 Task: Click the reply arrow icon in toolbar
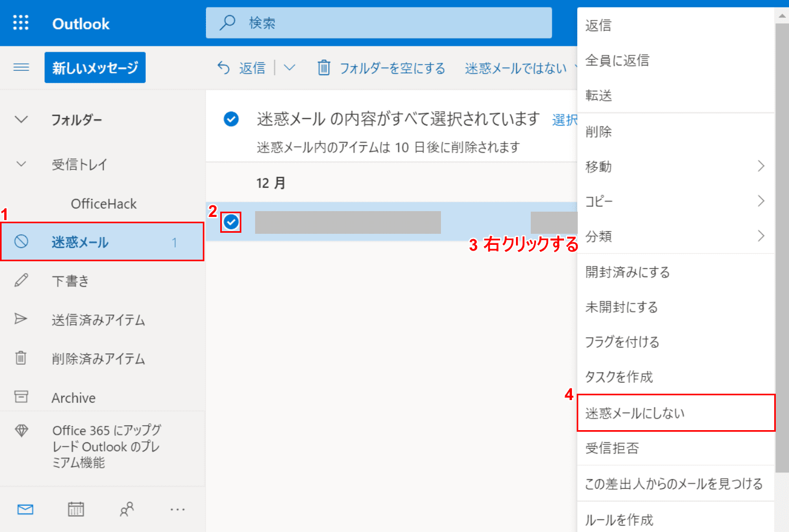(x=224, y=68)
